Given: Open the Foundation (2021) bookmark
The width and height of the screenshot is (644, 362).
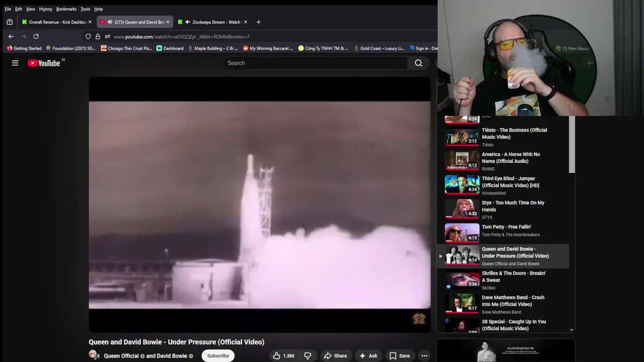Looking at the screenshot, I should [x=70, y=48].
